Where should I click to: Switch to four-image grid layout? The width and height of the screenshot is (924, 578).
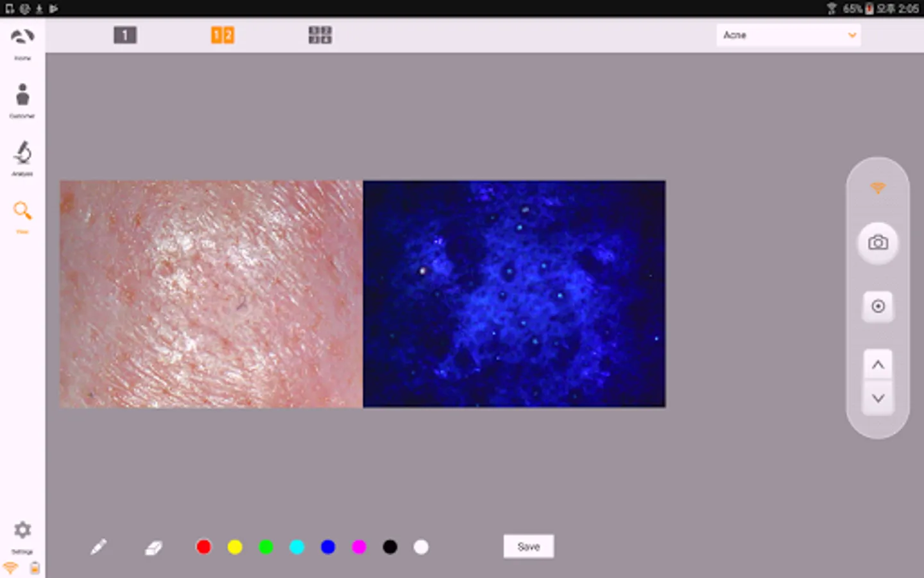pos(320,35)
